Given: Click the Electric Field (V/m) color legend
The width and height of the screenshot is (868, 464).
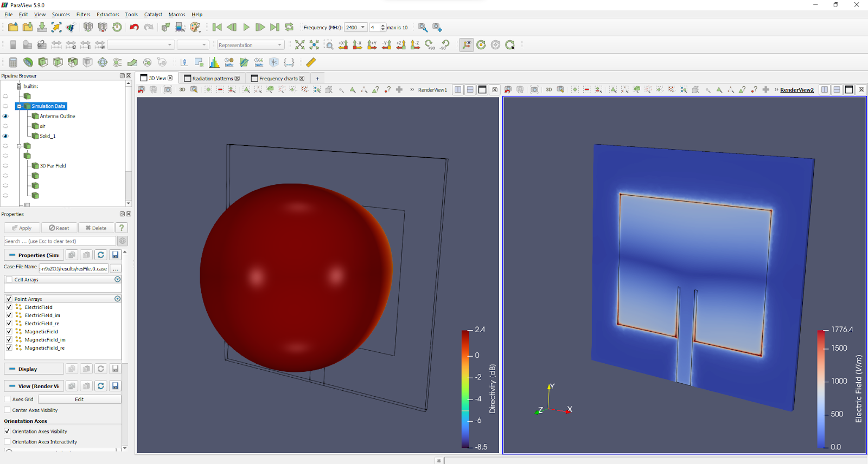Looking at the screenshot, I should pos(821,388).
